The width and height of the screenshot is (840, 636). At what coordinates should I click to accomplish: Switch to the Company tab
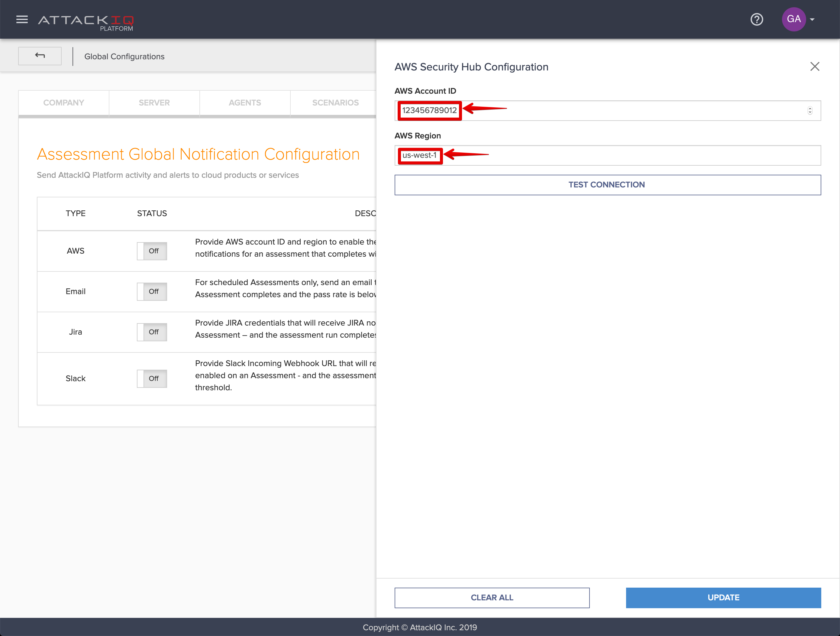(x=64, y=102)
